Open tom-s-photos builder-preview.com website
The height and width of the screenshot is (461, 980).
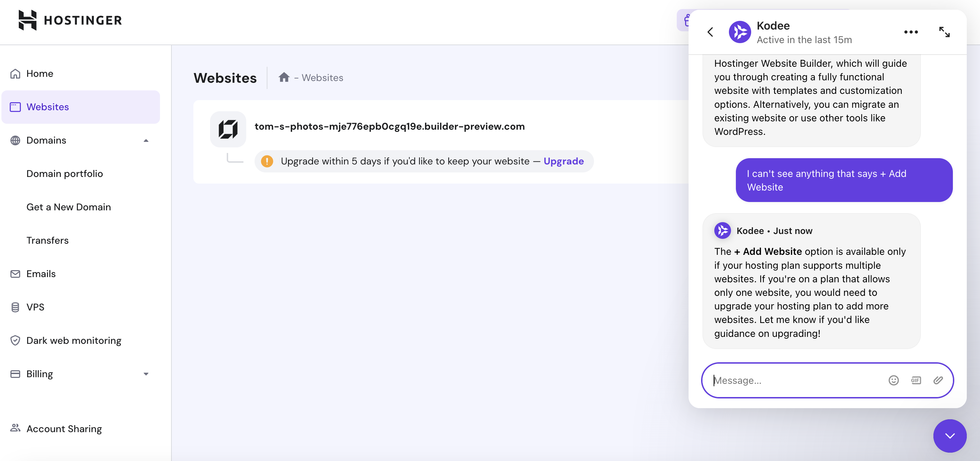pos(389,126)
